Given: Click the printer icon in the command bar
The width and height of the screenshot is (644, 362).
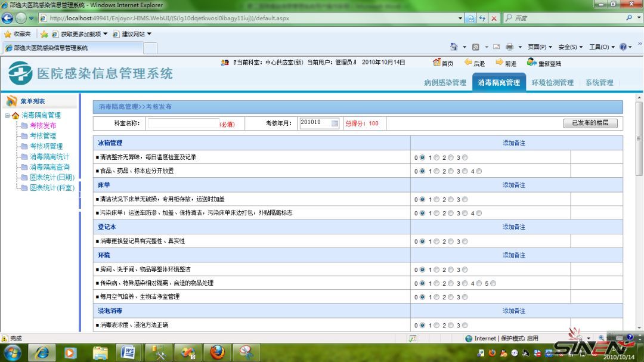Looking at the screenshot, I should (509, 47).
